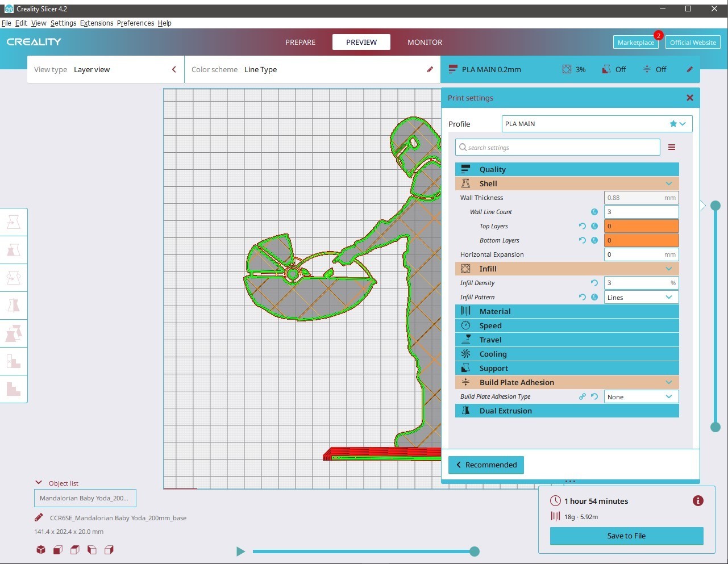Select the Rotate tool in left toolbar

[x=14, y=278]
